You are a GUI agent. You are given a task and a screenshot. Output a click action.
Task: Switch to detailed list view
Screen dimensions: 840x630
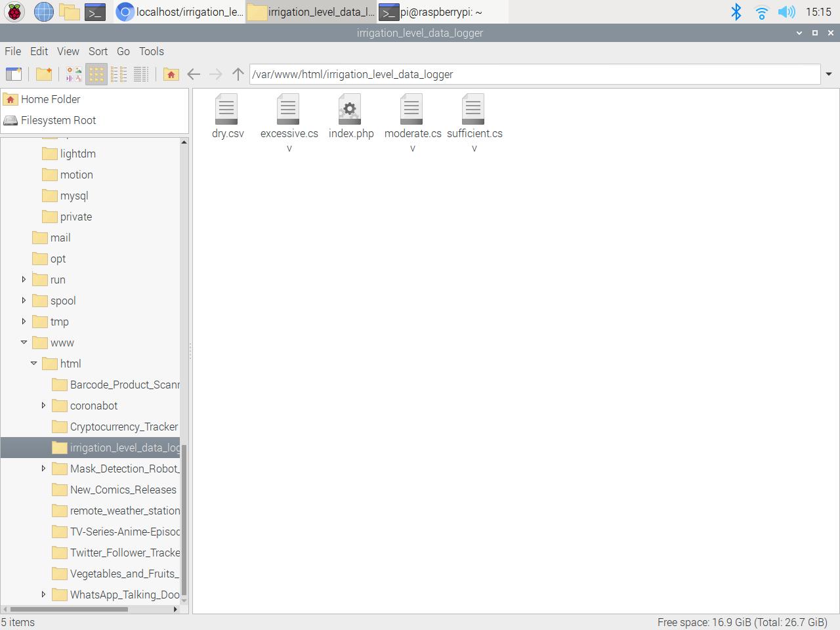141,74
